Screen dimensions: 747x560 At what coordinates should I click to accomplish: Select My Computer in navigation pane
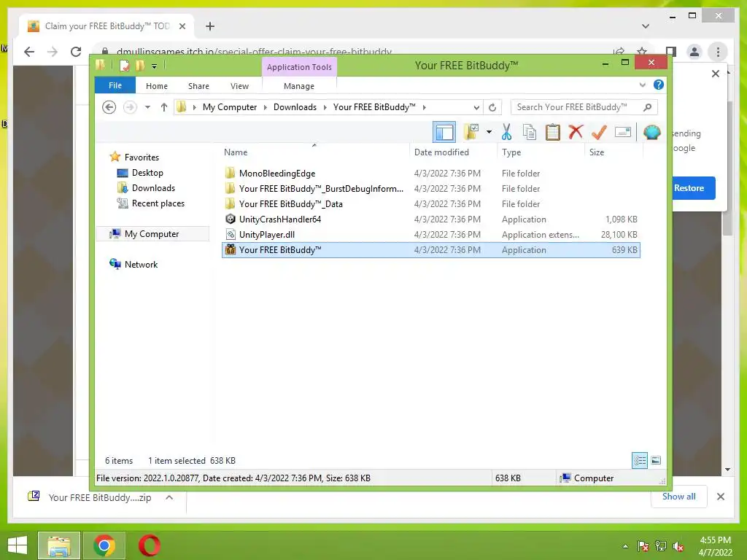pos(152,234)
